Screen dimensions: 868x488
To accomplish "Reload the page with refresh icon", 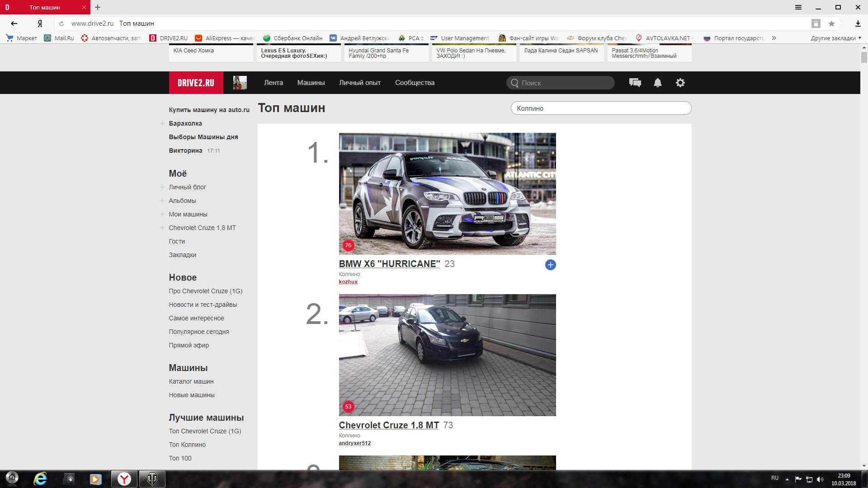I will tap(61, 23).
